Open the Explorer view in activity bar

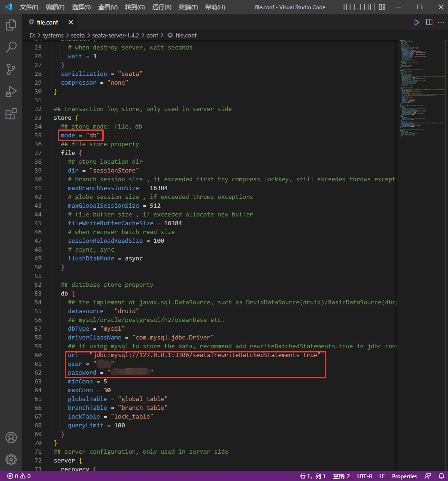click(11, 25)
